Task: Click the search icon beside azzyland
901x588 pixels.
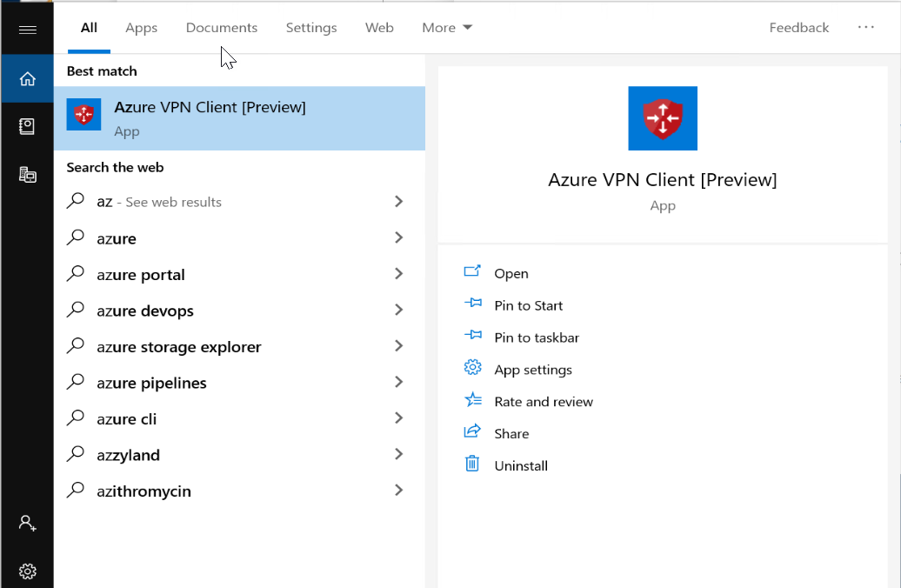Action: [x=76, y=454]
